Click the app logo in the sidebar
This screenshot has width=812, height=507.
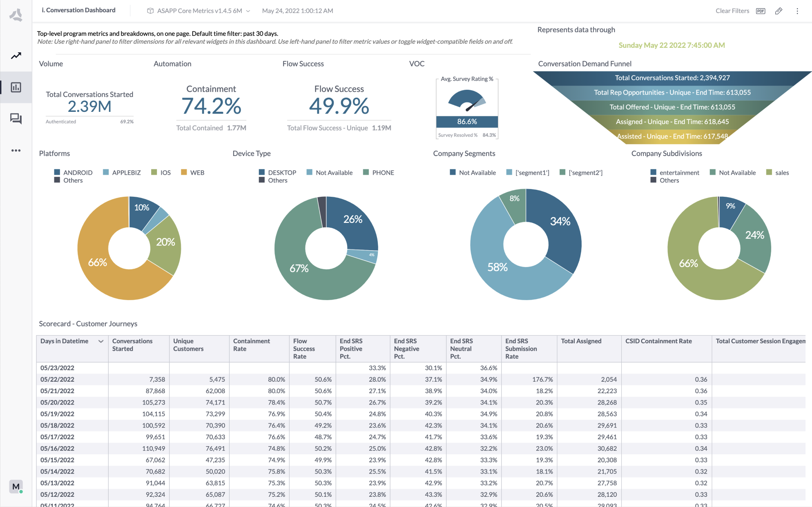[16, 16]
